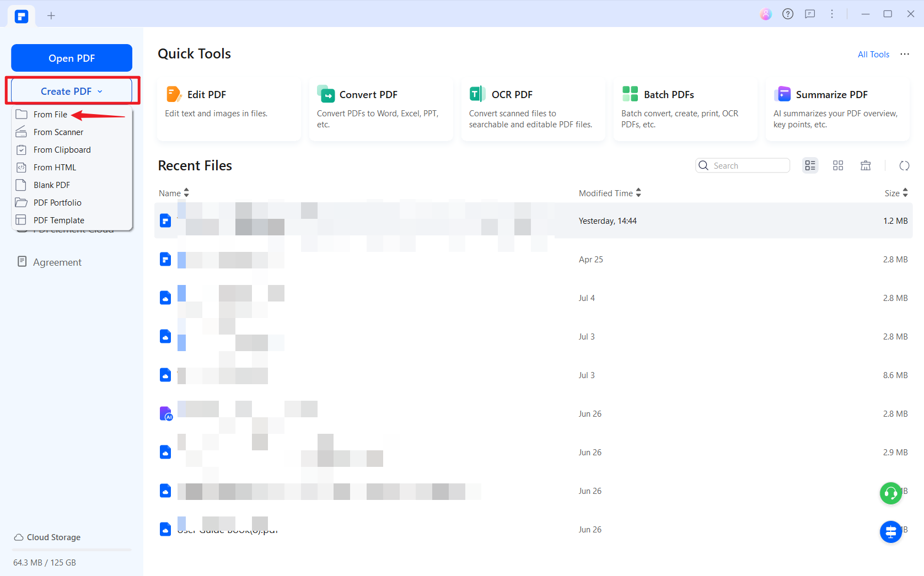Click the AI file icon in first Jun 26 row
The image size is (924, 576).
(x=166, y=413)
